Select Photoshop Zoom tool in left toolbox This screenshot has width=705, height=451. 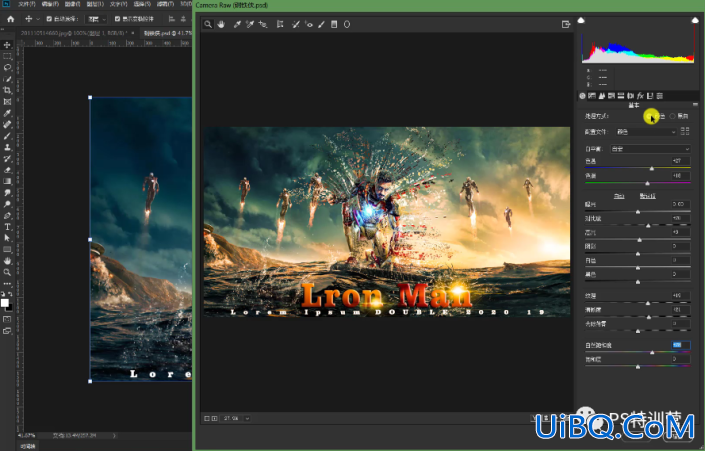[x=7, y=272]
